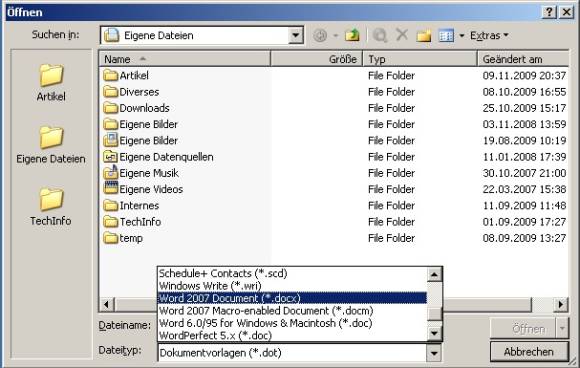The width and height of the screenshot is (580, 368).
Task: Open the Views icon in toolbar
Action: coord(446,36)
